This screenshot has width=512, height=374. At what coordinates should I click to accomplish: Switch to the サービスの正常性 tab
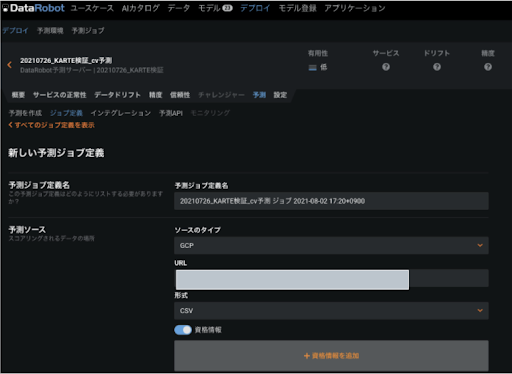click(60, 95)
